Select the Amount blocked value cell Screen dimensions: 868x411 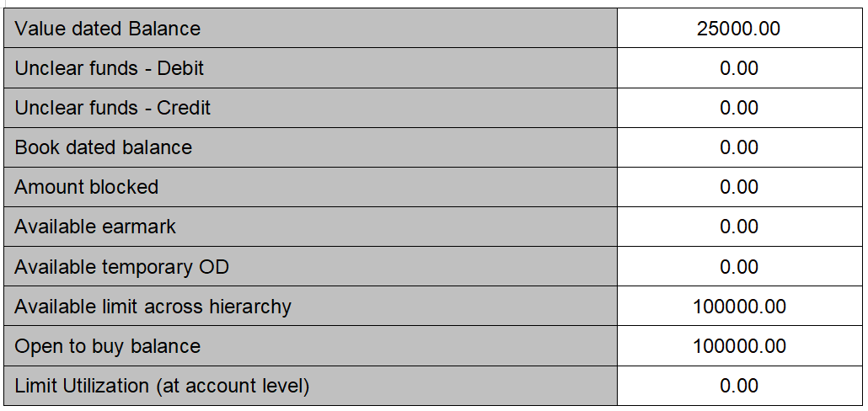(739, 187)
